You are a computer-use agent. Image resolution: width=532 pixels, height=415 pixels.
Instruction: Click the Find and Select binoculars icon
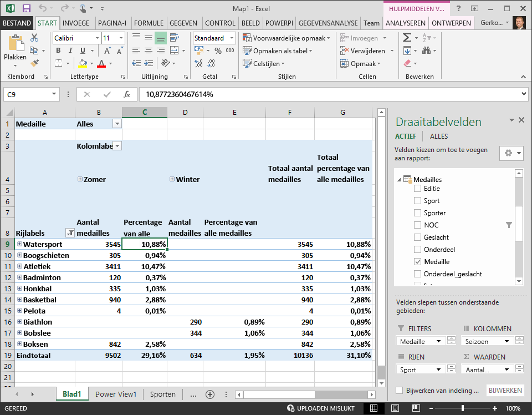427,50
